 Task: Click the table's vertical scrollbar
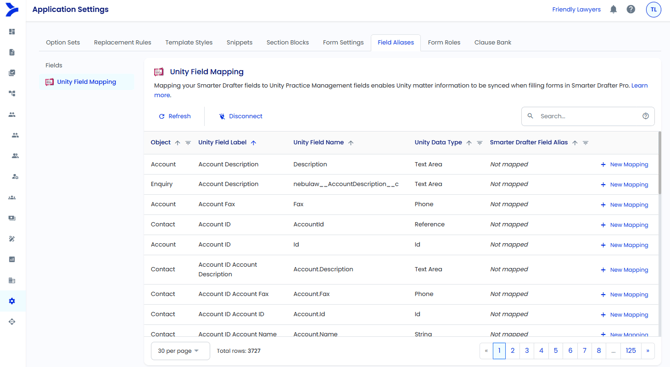[659, 163]
